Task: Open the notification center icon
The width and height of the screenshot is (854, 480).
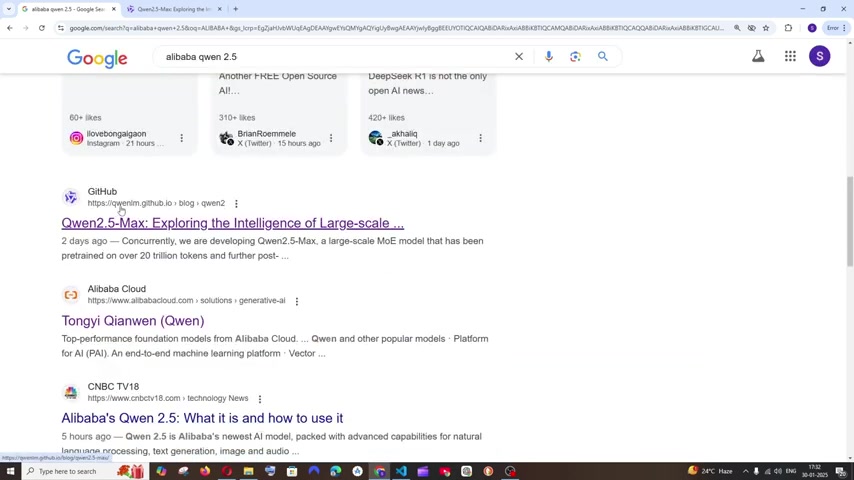Action: click(841, 471)
